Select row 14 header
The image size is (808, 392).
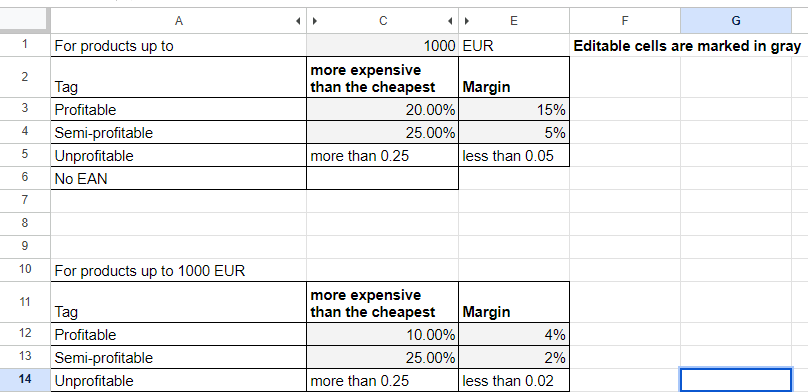point(25,380)
